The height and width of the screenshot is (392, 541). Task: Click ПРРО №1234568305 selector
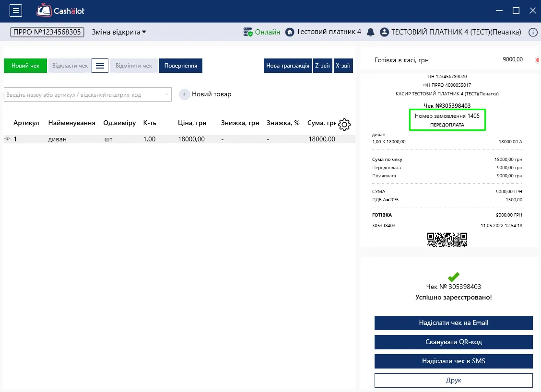(x=47, y=32)
